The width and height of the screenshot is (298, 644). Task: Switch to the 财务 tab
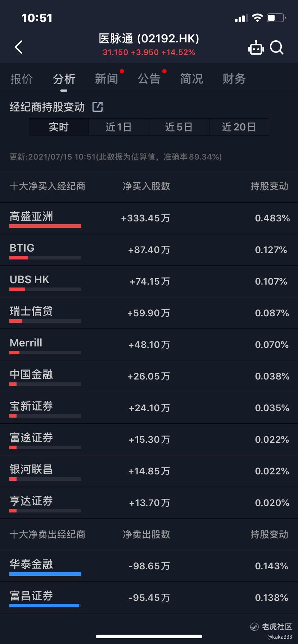tap(234, 79)
